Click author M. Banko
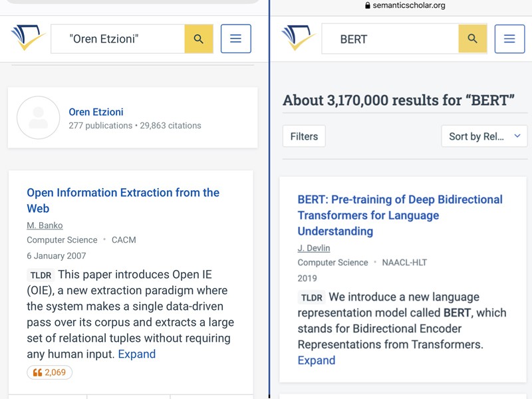The width and height of the screenshot is (532, 399). (45, 225)
